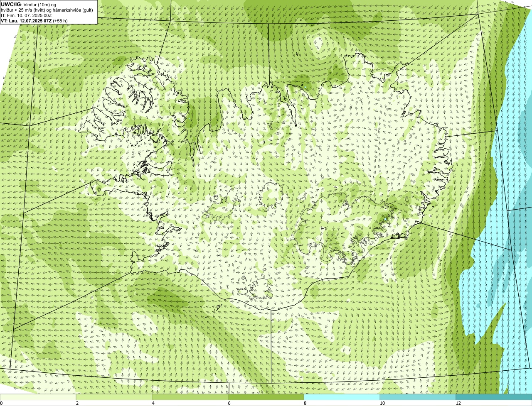Click the '4' label under the legend bar

pos(153,403)
